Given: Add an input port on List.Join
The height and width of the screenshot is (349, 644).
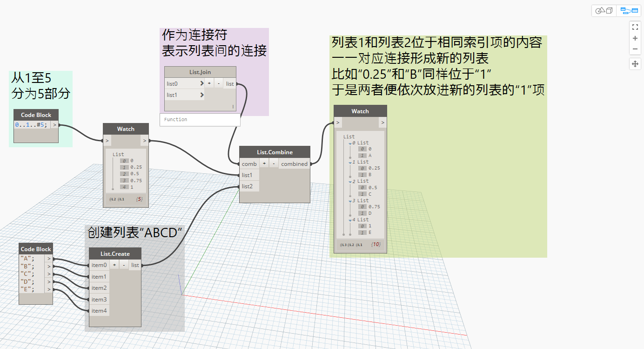Looking at the screenshot, I should pos(209,84).
